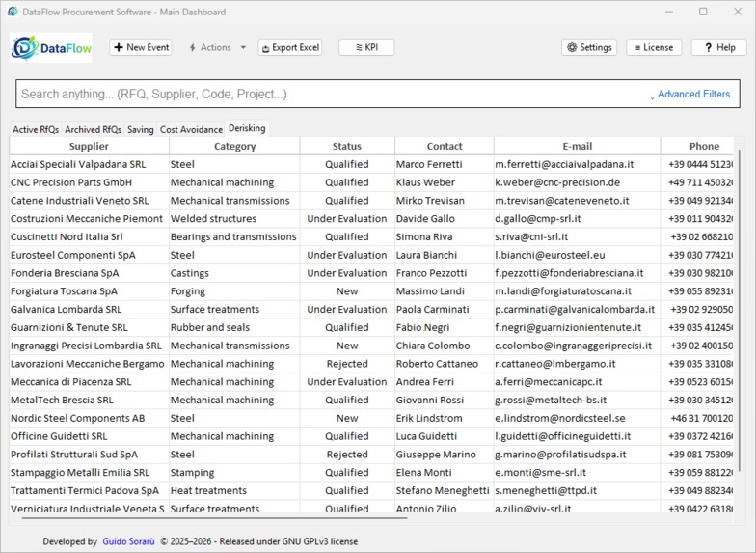756x553 pixels.
Task: Open the Actions dropdown menu
Action: [x=218, y=47]
